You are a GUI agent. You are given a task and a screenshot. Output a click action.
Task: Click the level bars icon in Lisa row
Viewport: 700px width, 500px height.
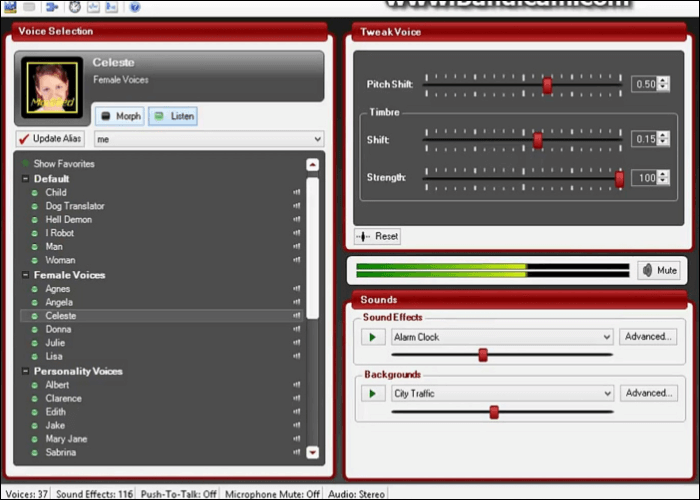pyautogui.click(x=296, y=356)
